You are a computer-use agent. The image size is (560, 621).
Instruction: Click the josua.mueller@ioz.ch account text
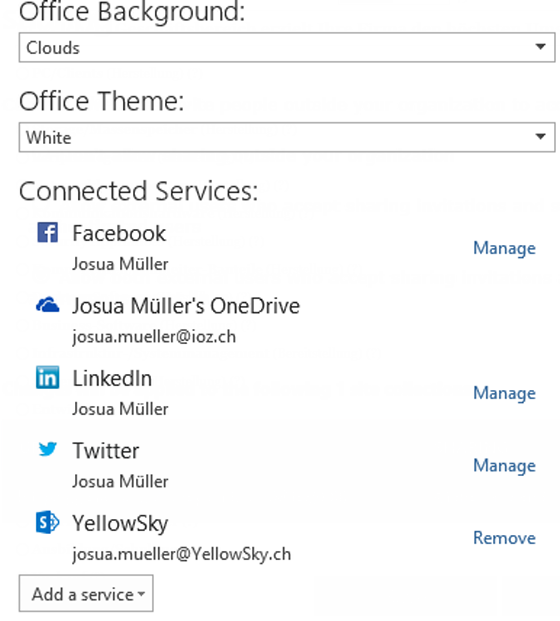point(154,337)
